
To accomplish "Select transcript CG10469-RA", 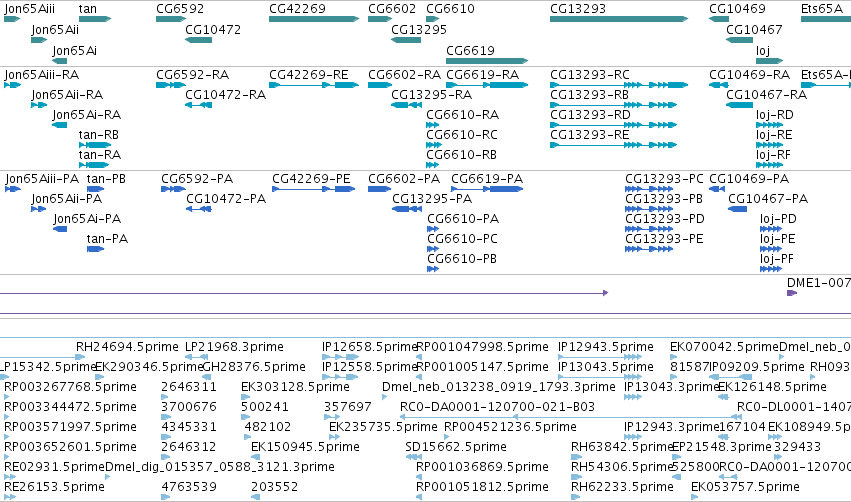I will click(749, 75).
